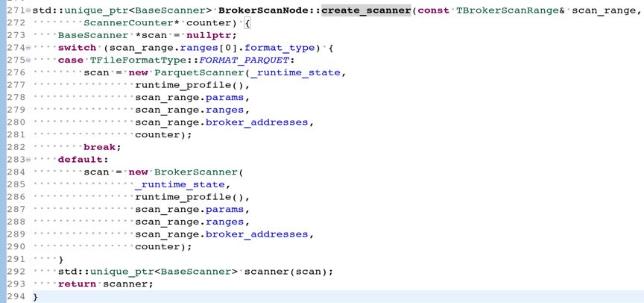This screenshot has width=644, height=303.
Task: Click the BaseScanner *scan declaration on line 273
Action: (113, 35)
